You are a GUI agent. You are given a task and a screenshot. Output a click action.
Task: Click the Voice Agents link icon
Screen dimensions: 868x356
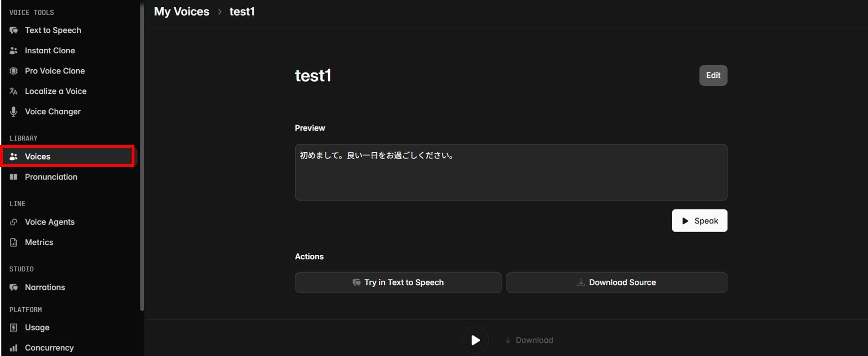[14, 222]
